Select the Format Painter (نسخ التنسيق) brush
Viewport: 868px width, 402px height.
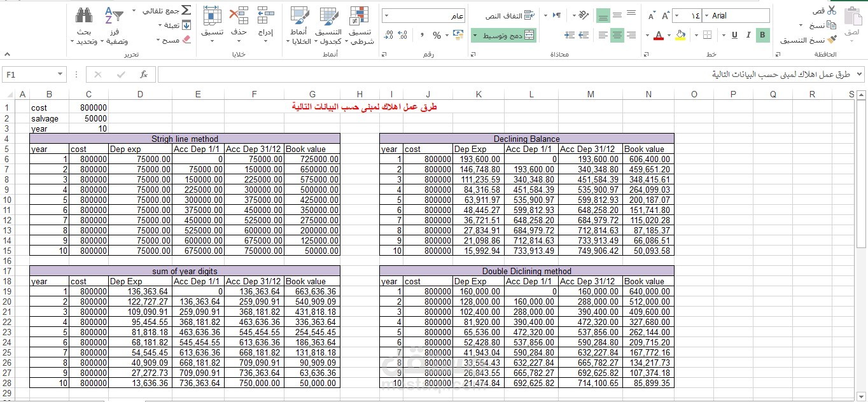(831, 39)
